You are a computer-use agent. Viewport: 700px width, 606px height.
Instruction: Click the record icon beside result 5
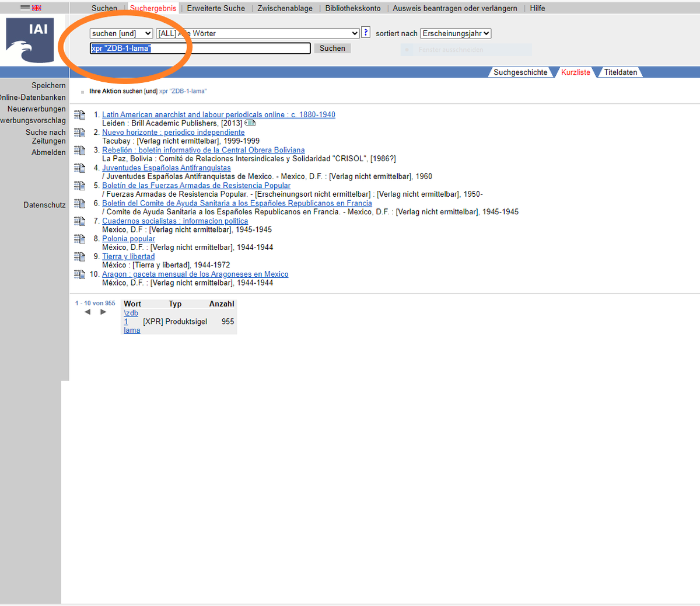point(80,186)
